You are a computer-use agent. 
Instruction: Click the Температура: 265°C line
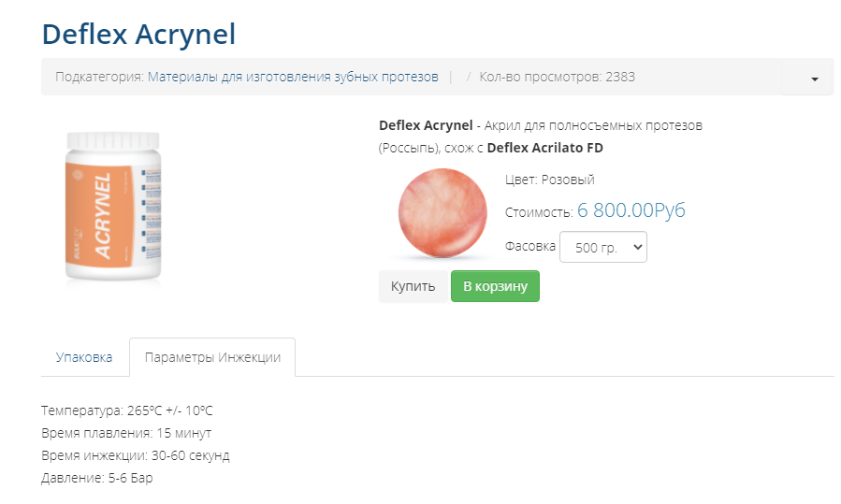click(127, 410)
